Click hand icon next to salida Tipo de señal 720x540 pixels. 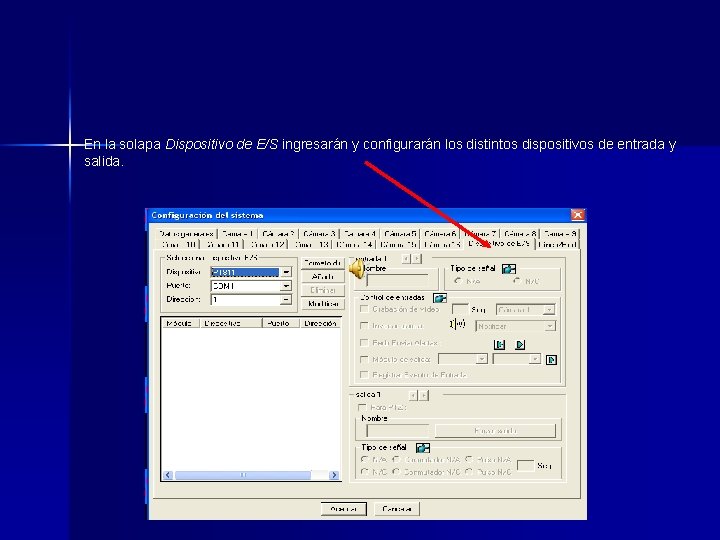[x=422, y=448]
